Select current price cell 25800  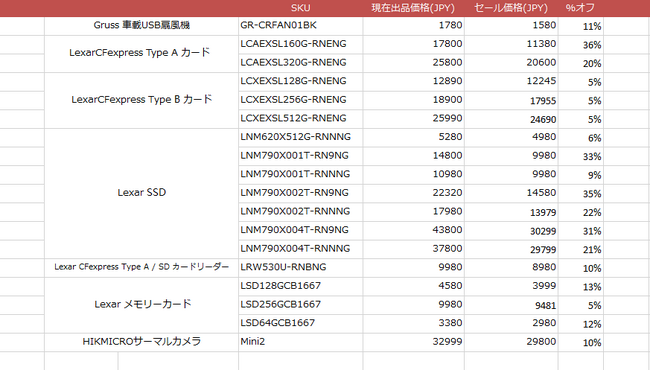tap(413, 63)
